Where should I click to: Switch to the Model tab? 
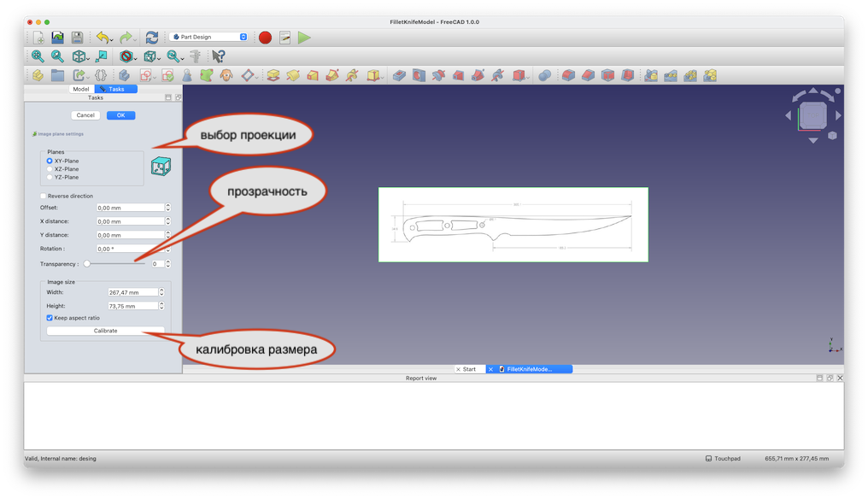tap(81, 89)
